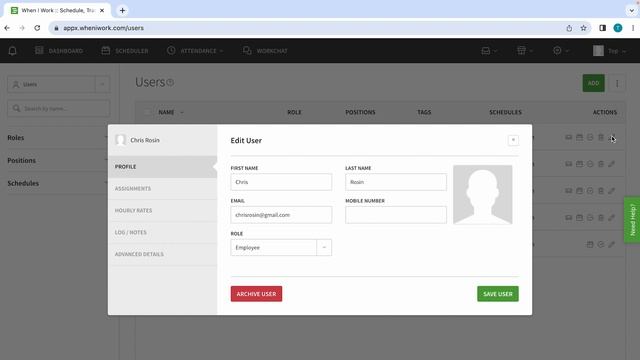The width and height of the screenshot is (640, 360).
Task: Open the gift box icon menu
Action: coord(524,51)
